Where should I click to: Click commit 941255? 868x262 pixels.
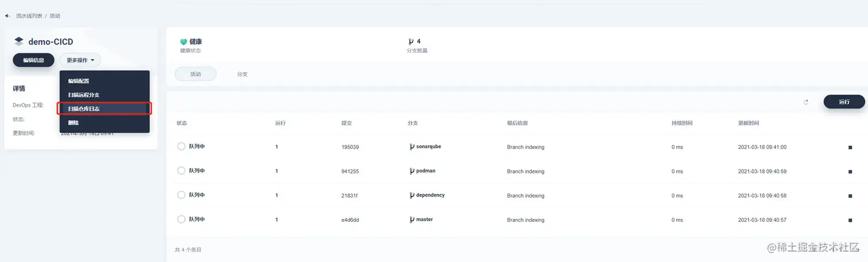pos(350,171)
